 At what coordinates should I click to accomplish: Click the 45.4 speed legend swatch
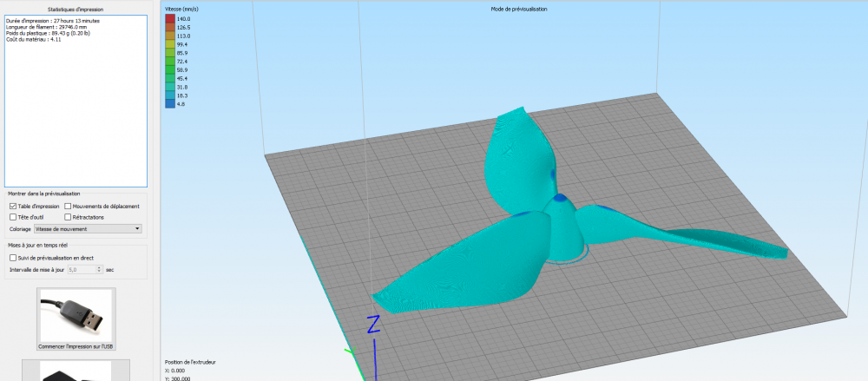170,79
